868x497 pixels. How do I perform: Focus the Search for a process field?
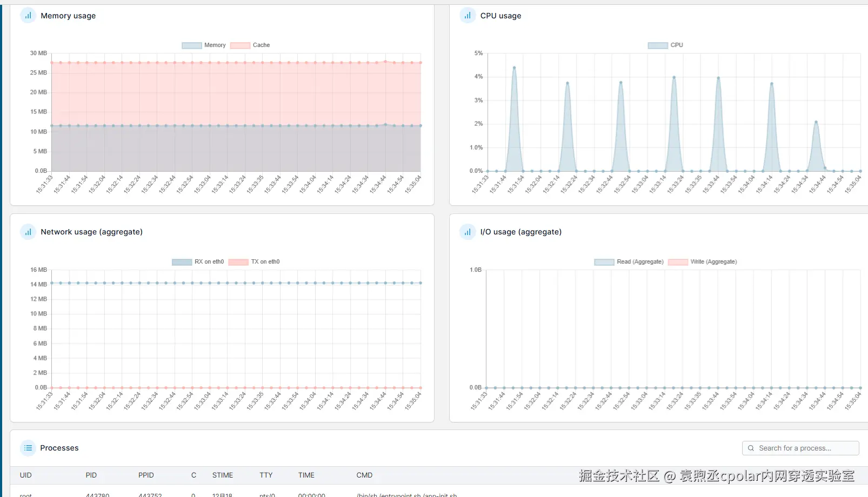coord(800,448)
